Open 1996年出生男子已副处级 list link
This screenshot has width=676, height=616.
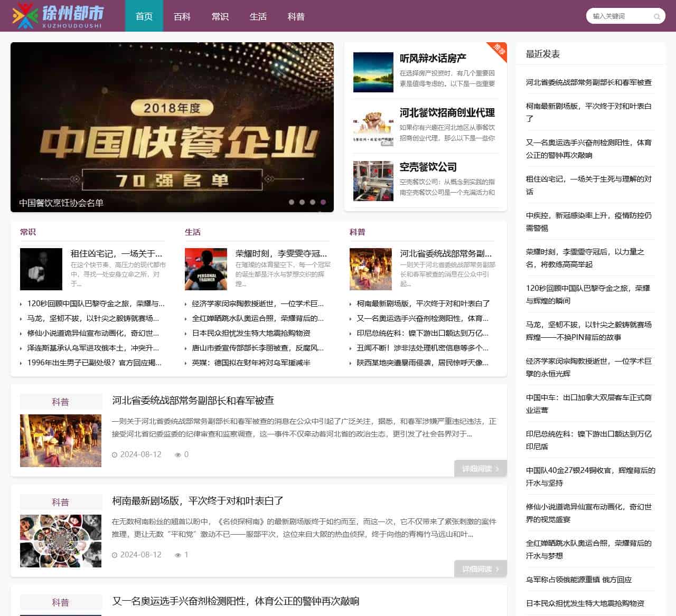(x=94, y=363)
